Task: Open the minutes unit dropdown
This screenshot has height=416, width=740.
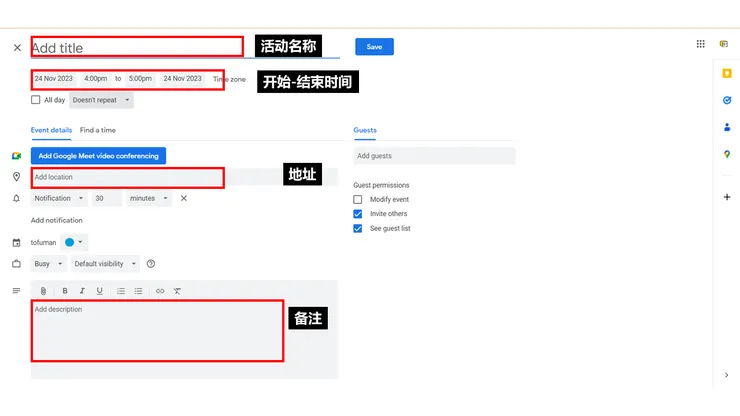Action: (149, 198)
